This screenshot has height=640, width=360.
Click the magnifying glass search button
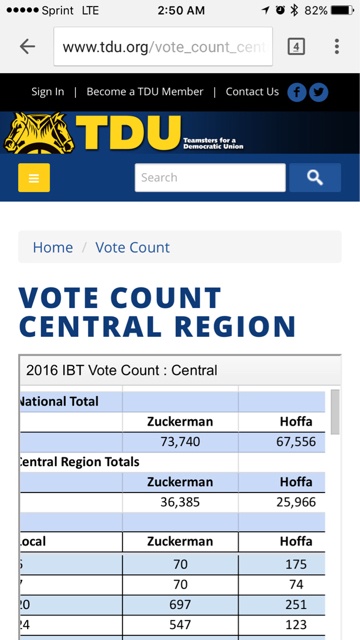point(315,178)
